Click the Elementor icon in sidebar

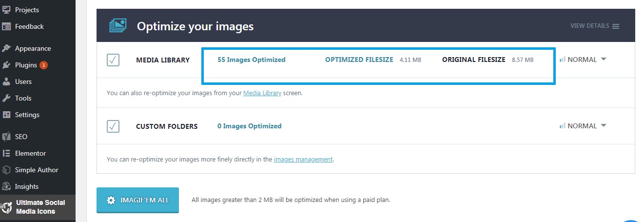click(x=6, y=153)
